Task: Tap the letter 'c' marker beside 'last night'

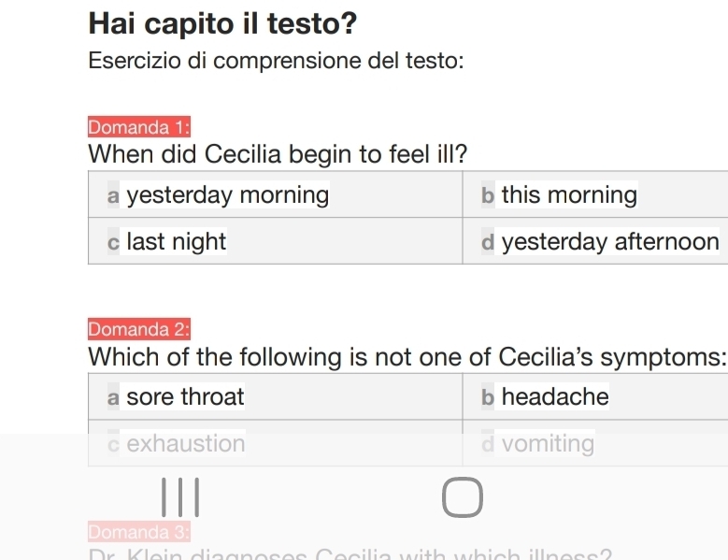Action: (113, 243)
